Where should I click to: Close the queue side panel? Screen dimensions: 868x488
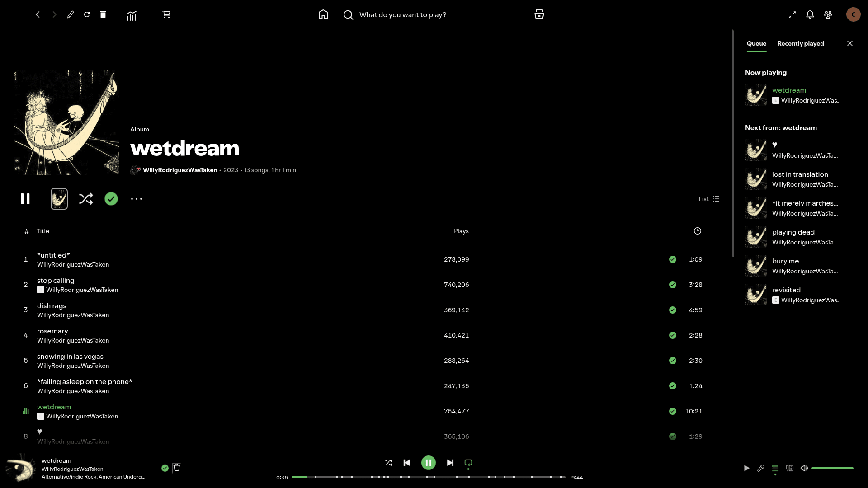click(x=850, y=43)
